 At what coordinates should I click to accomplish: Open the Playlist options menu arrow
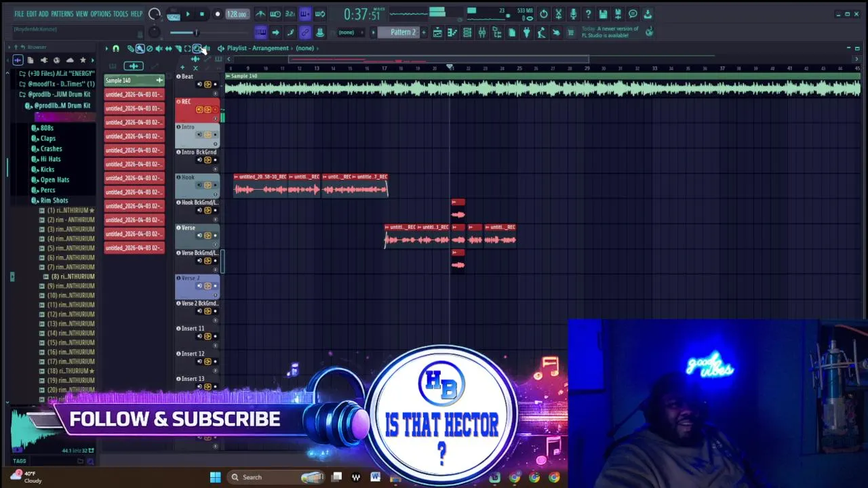(106, 48)
